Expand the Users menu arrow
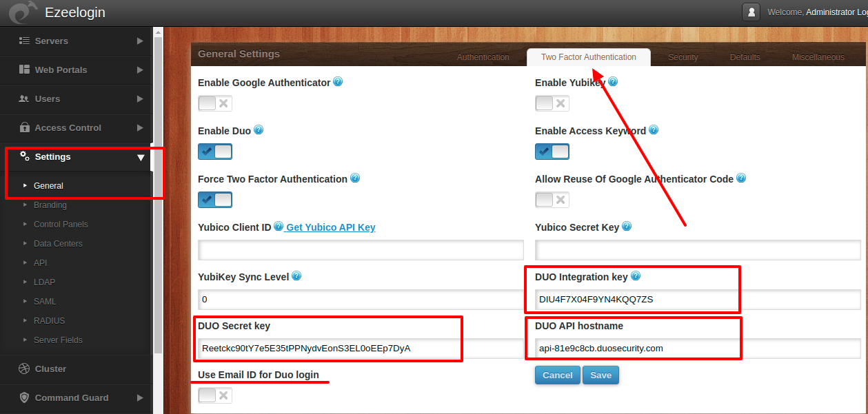This screenshot has width=868, height=414. click(x=140, y=99)
